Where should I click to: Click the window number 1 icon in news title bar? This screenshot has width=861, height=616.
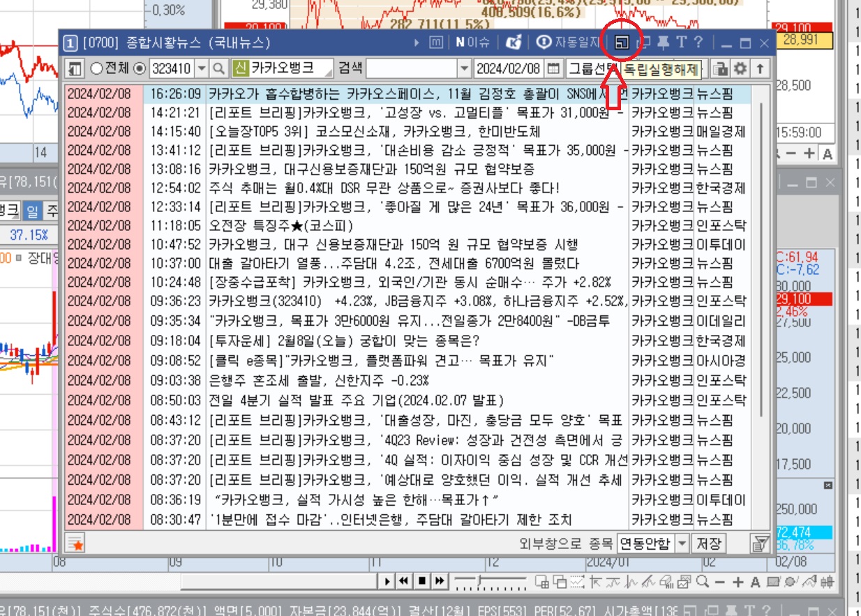pyautogui.click(x=70, y=43)
